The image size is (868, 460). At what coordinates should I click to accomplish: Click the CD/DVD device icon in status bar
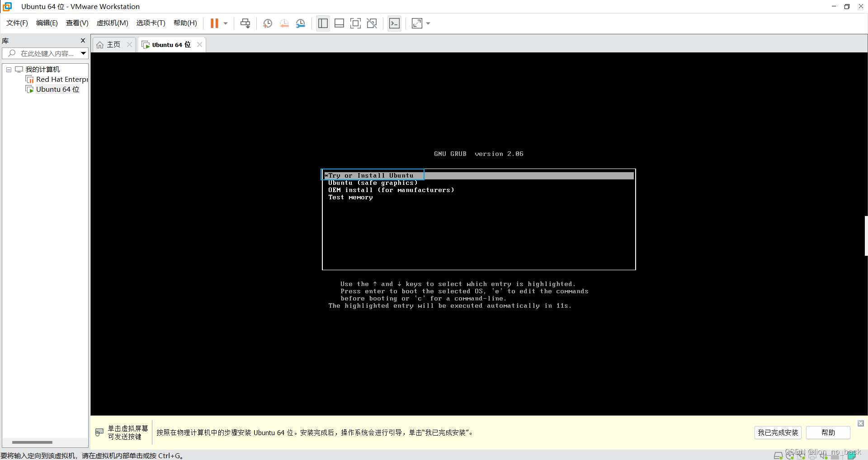[790, 456]
